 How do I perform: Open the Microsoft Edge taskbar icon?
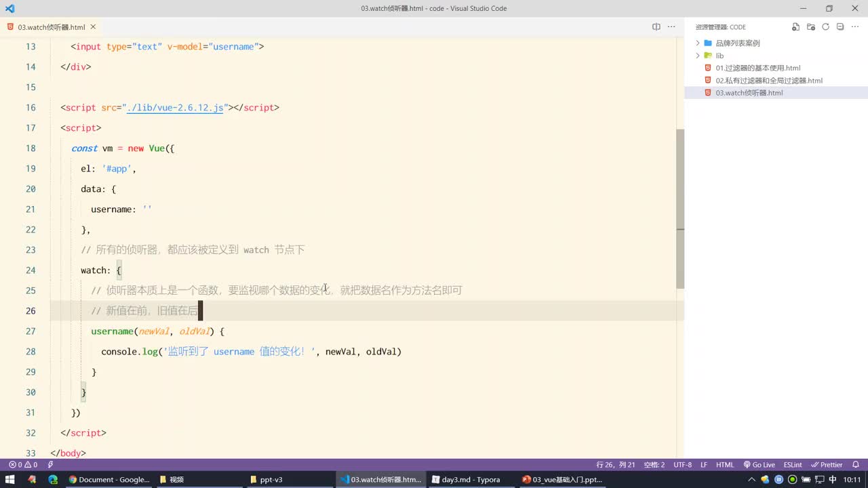pos(53,479)
